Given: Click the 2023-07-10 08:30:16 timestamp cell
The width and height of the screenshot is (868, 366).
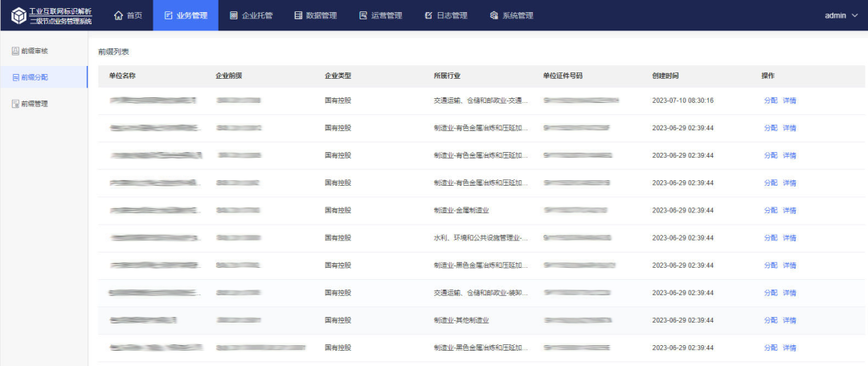Looking at the screenshot, I should click(683, 101).
